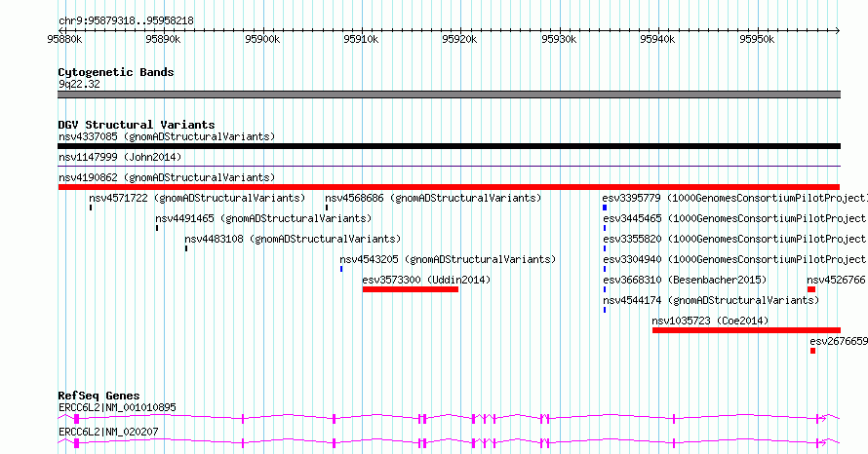This screenshot has width=868, height=454.
Task: Click the chr9:95879318..95958218 coordinate label
Action: pyautogui.click(x=126, y=21)
